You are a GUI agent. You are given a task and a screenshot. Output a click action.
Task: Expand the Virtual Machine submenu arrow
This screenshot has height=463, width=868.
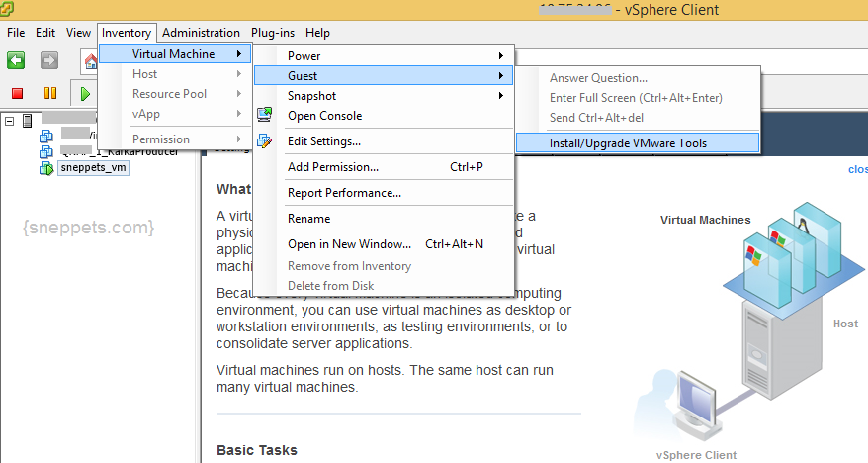[238, 53]
